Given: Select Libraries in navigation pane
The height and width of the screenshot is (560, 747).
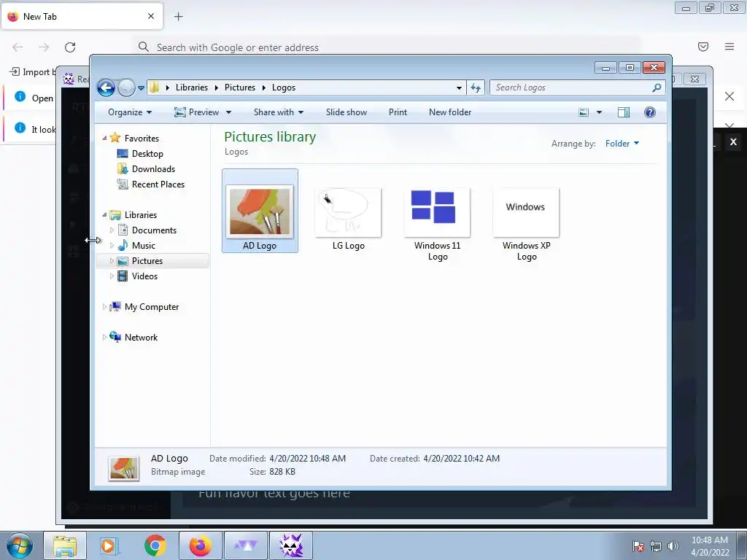Looking at the screenshot, I should pos(141,215).
